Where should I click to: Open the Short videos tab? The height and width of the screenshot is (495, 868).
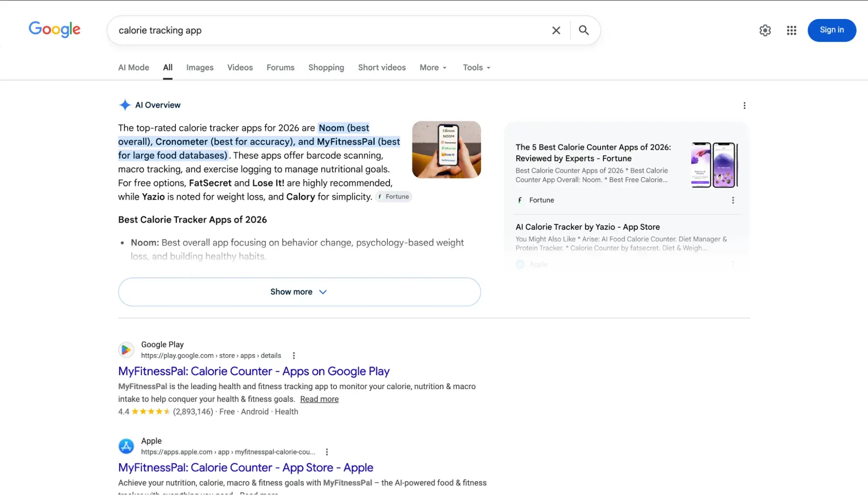pos(382,68)
